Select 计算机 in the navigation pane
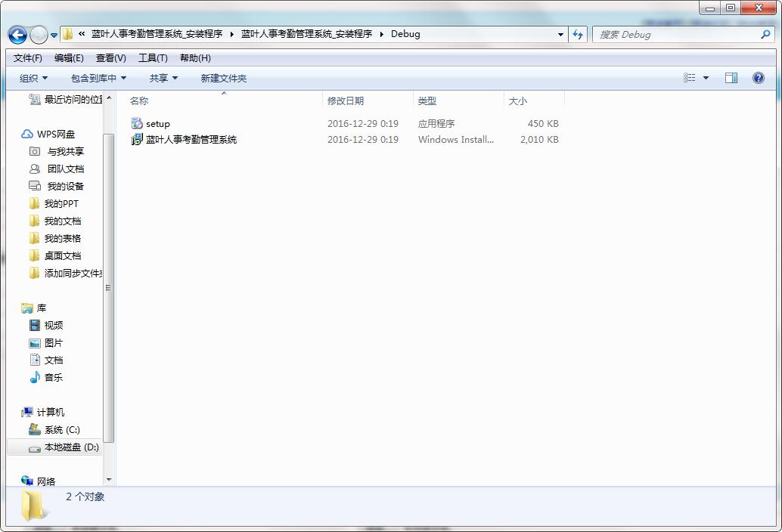The width and height of the screenshot is (782, 532). click(x=43, y=413)
